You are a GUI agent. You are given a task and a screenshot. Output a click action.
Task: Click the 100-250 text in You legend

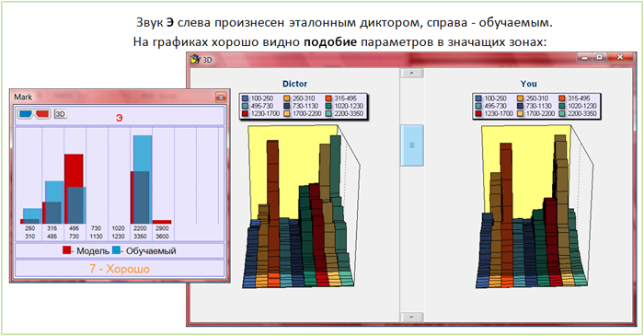(495, 98)
